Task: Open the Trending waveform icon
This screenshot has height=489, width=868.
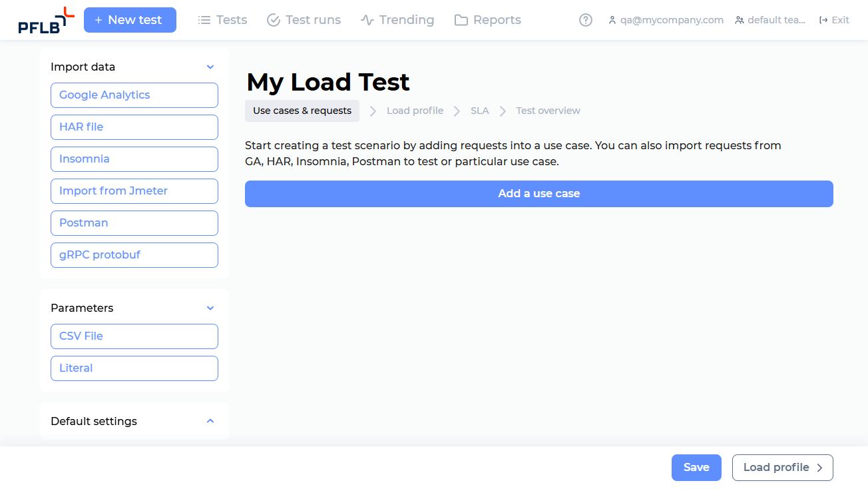Action: pyautogui.click(x=365, y=19)
